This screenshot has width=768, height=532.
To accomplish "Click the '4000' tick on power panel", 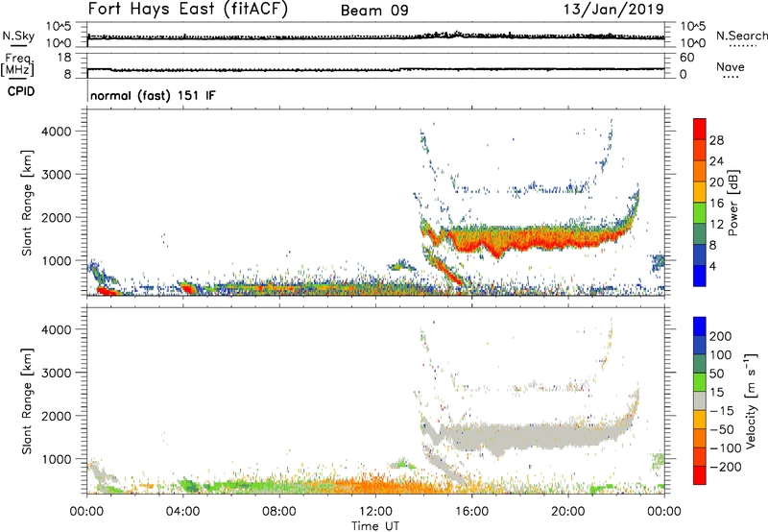I will coord(57,132).
